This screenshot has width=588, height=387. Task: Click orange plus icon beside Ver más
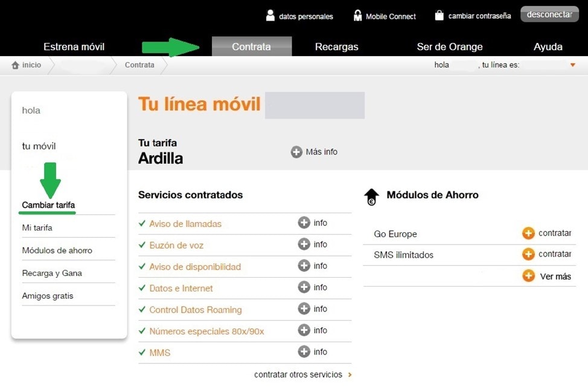click(x=528, y=276)
